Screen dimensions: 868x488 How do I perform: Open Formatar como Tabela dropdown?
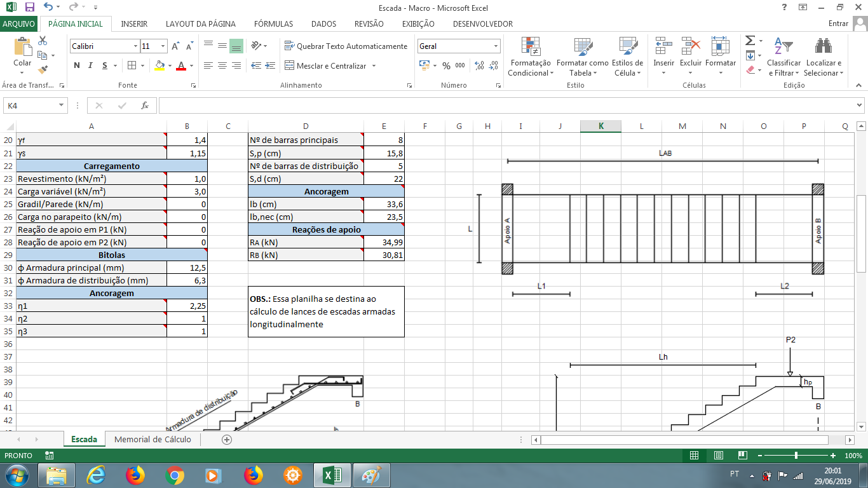583,57
